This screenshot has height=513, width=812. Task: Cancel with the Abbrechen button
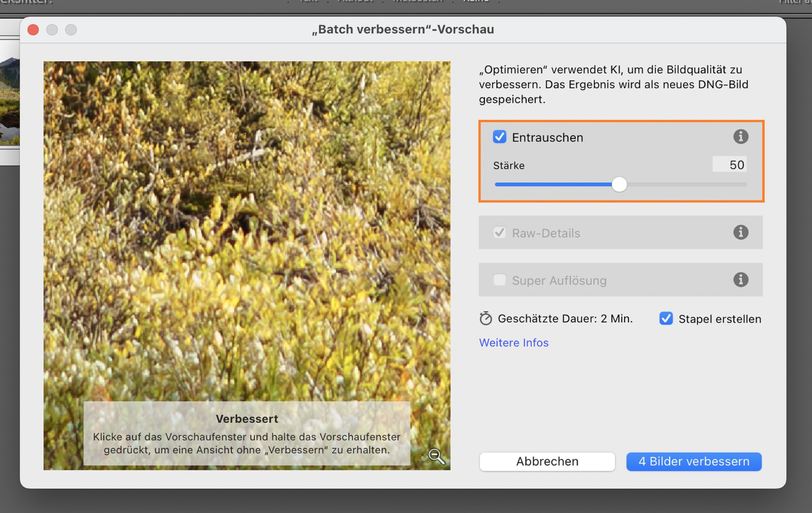click(547, 461)
